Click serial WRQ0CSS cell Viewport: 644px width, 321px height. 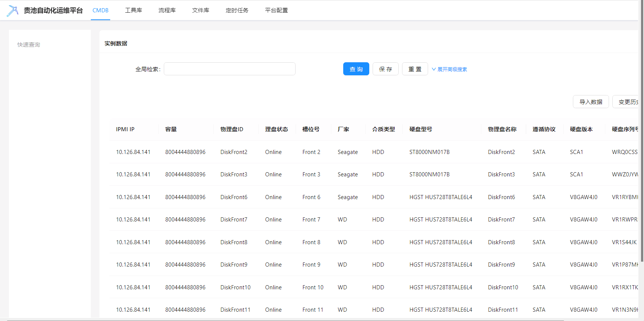pos(625,152)
